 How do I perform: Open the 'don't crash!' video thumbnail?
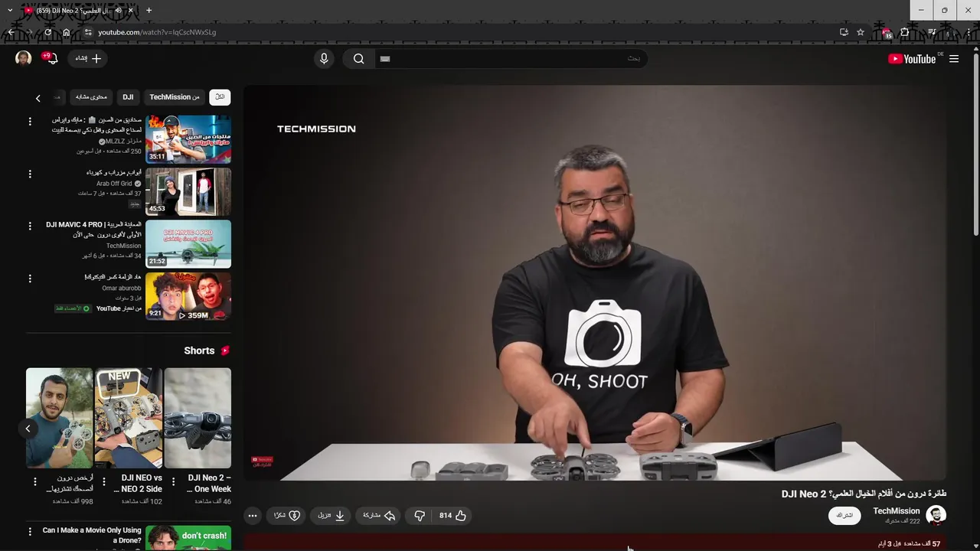pyautogui.click(x=188, y=538)
